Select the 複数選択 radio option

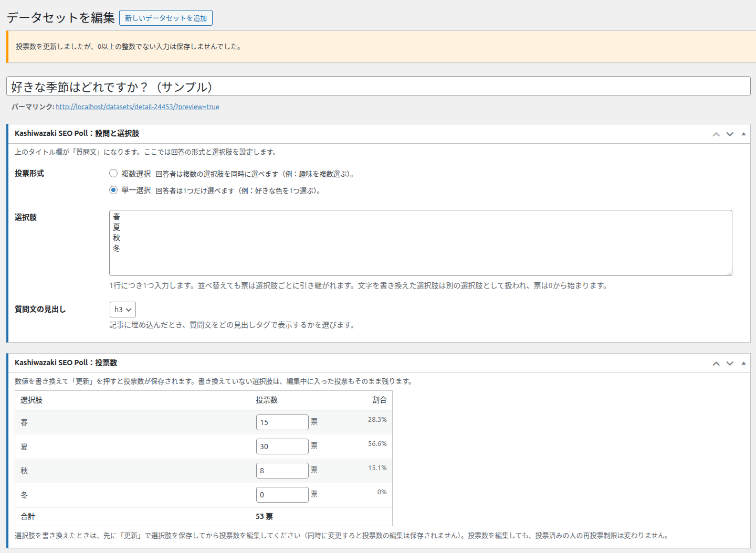click(x=113, y=173)
